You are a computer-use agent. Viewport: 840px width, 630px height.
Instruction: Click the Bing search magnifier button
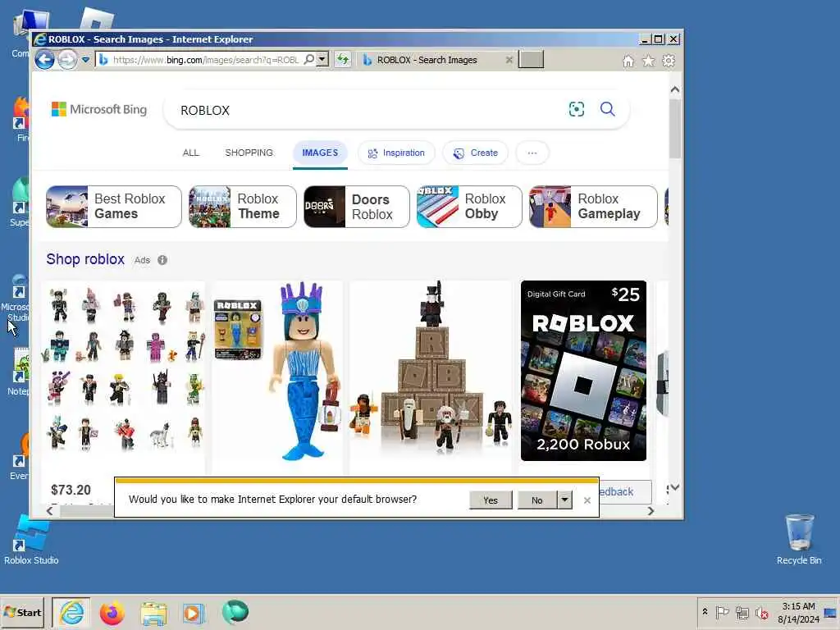(608, 109)
